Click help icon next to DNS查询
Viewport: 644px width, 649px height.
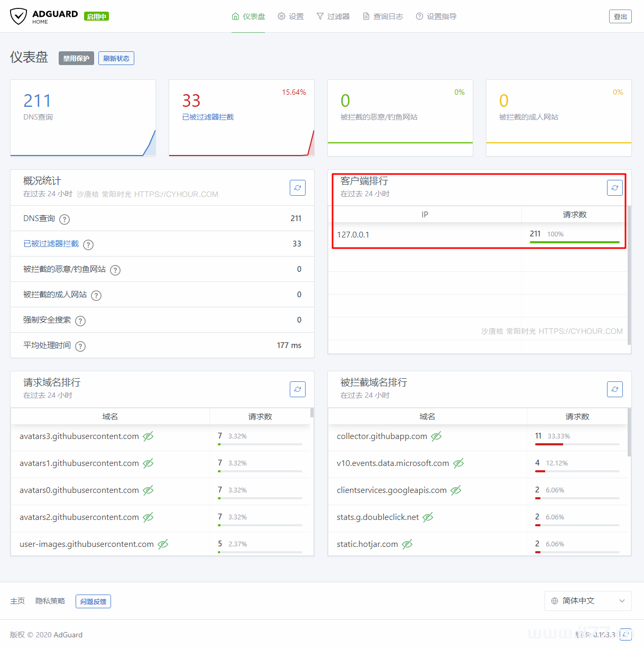click(65, 220)
